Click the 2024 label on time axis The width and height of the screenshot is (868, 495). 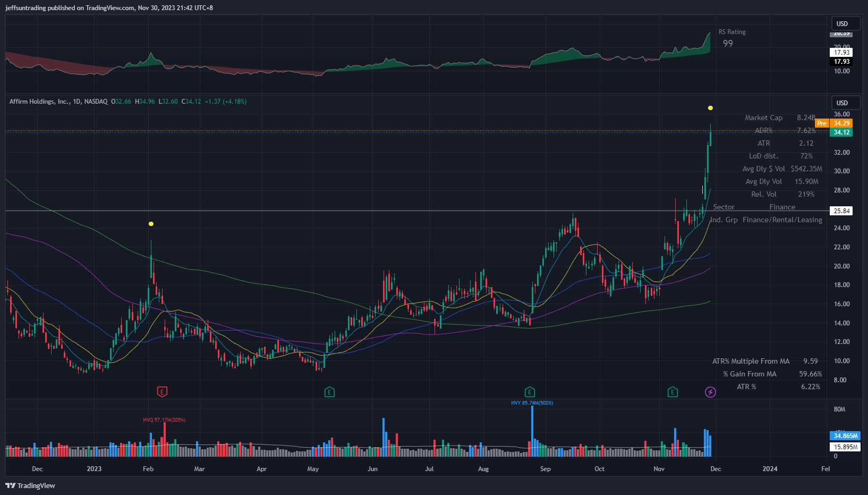tap(770, 469)
